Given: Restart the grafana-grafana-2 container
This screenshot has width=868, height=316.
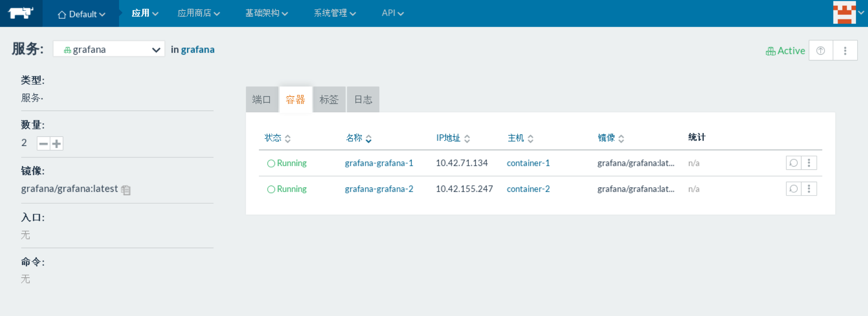Looking at the screenshot, I should coord(793,189).
